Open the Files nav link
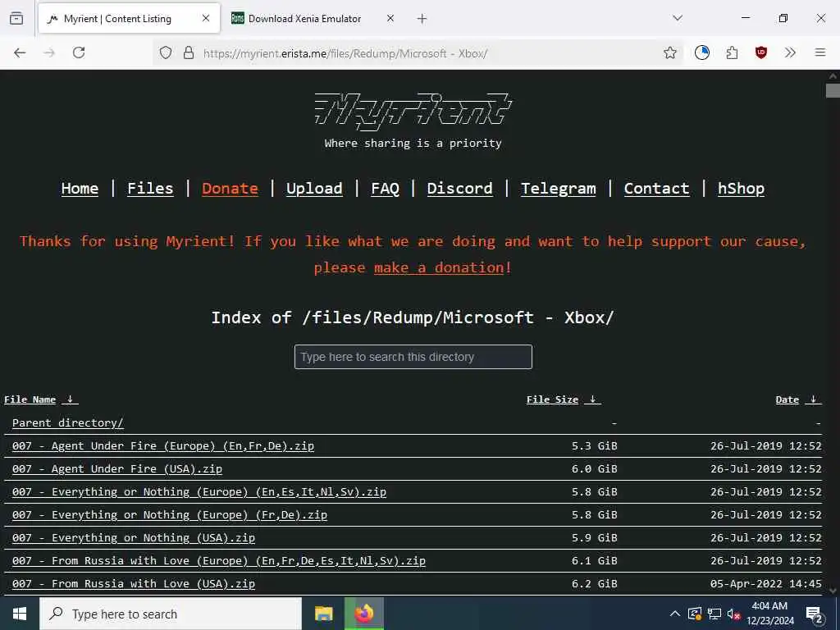 tap(151, 189)
